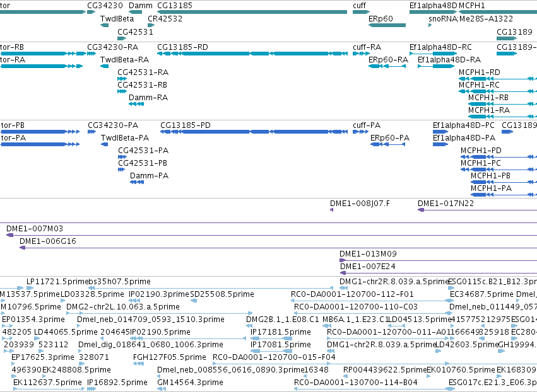The height and width of the screenshot is (392, 537).
Task: Open the CG13189 gene label
Action: 514,32
